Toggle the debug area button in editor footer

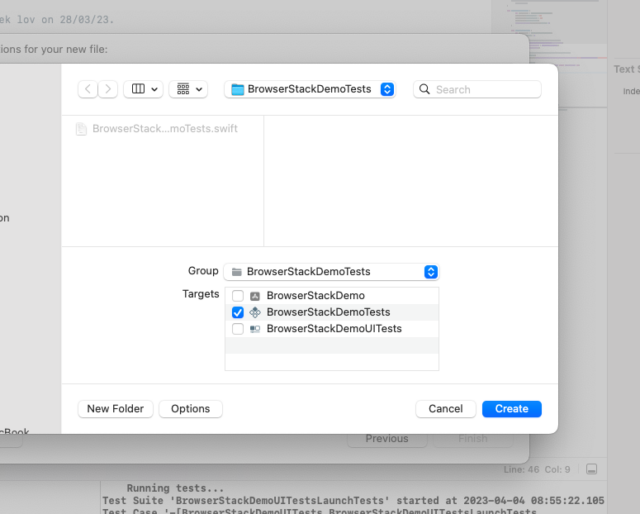591,469
